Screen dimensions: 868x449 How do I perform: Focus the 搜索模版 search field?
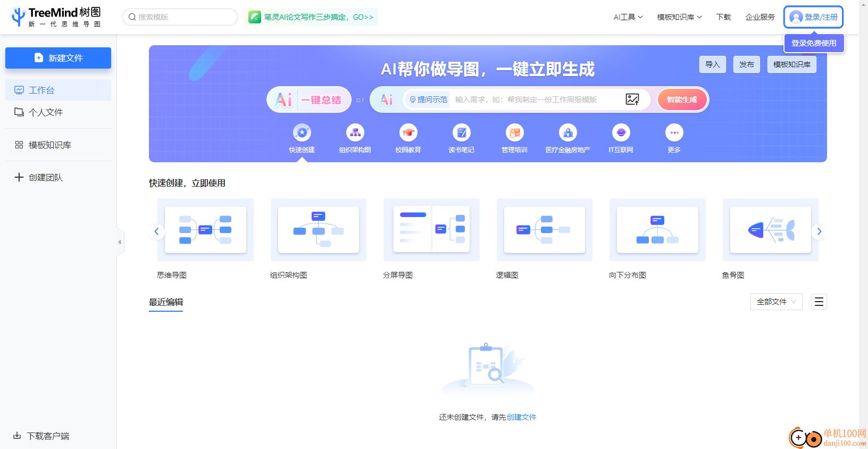[180, 17]
